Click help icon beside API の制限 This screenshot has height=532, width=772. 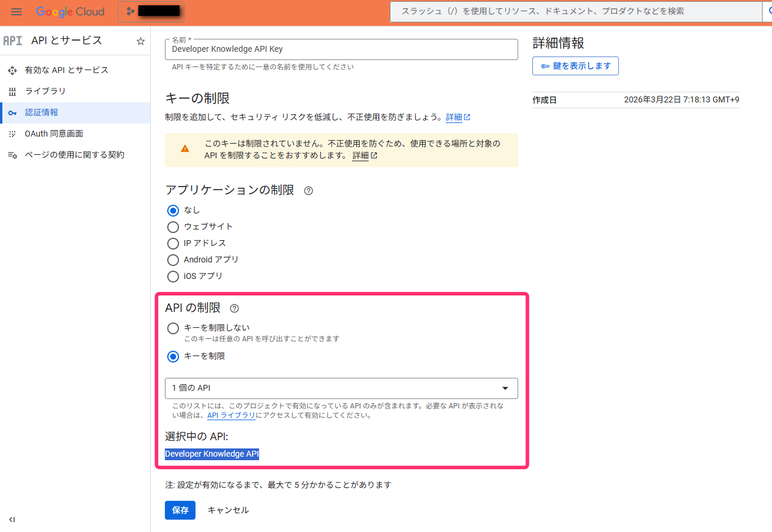(234, 308)
